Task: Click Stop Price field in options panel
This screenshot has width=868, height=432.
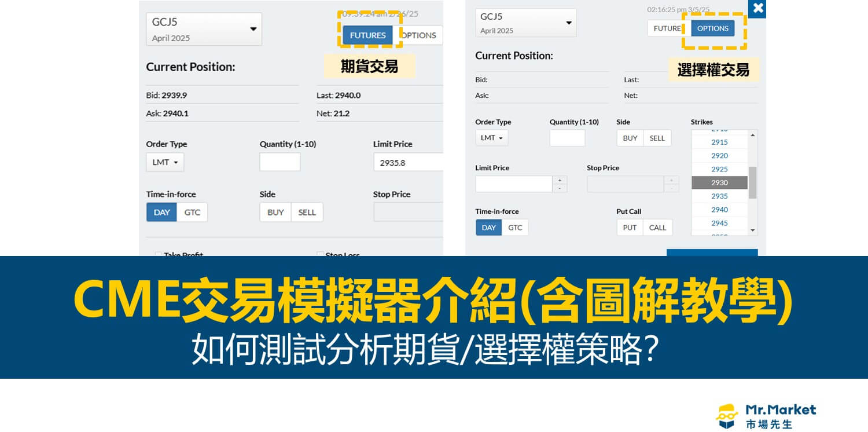Action: [x=625, y=184]
